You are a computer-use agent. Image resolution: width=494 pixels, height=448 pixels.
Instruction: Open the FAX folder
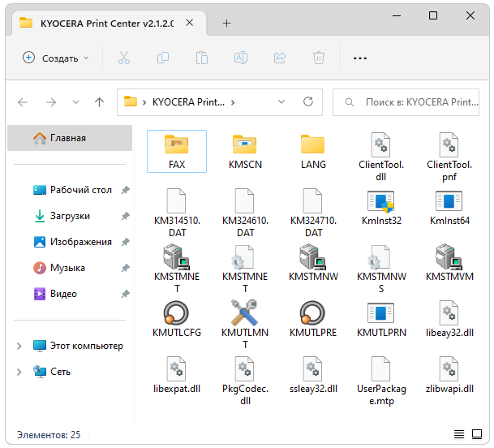177,151
